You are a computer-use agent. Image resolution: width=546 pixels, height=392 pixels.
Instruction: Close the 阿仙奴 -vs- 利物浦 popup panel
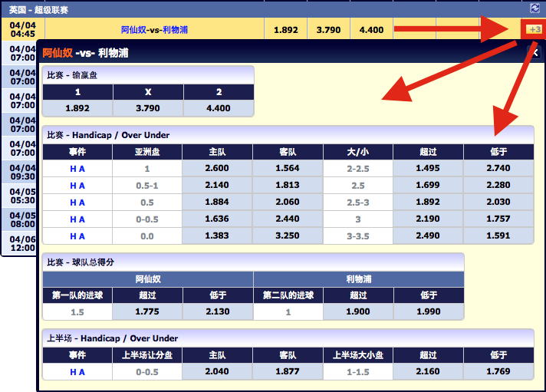pos(535,53)
